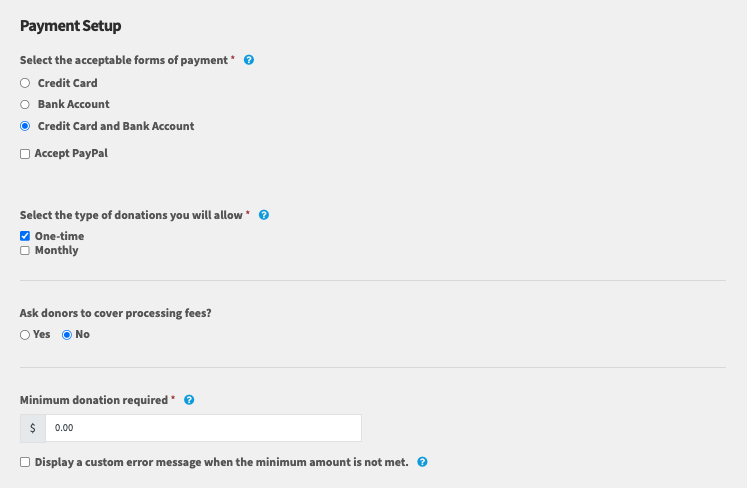Open help icon for acceptable forms of payment
Image resolution: width=747 pixels, height=488 pixels.
249,60
